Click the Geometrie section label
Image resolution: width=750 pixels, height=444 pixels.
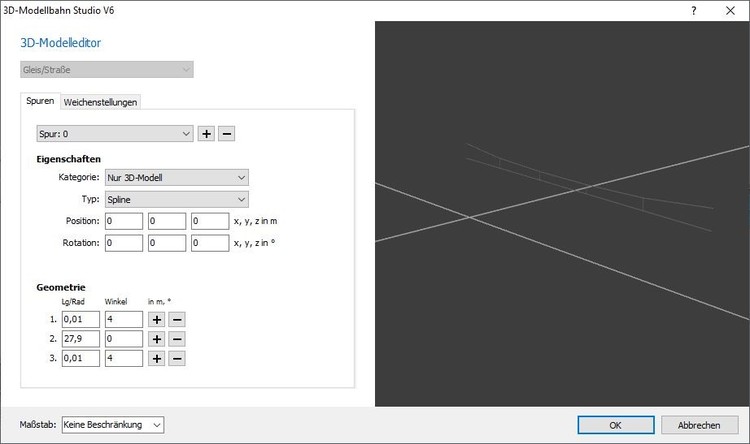pos(61,287)
